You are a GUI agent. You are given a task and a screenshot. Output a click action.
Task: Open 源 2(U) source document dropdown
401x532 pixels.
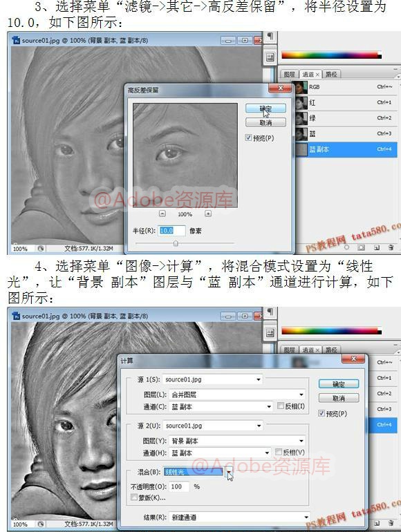coord(213,426)
